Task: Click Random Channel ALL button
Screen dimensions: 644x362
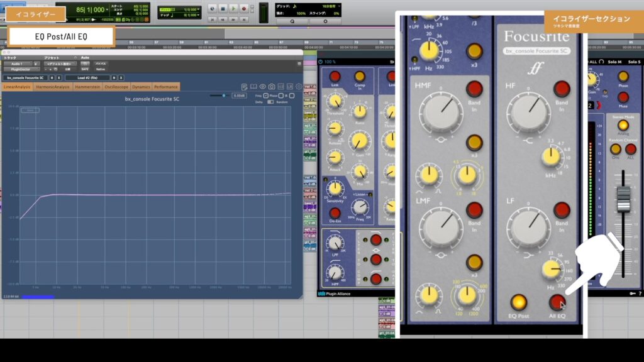Action: pyautogui.click(x=630, y=149)
